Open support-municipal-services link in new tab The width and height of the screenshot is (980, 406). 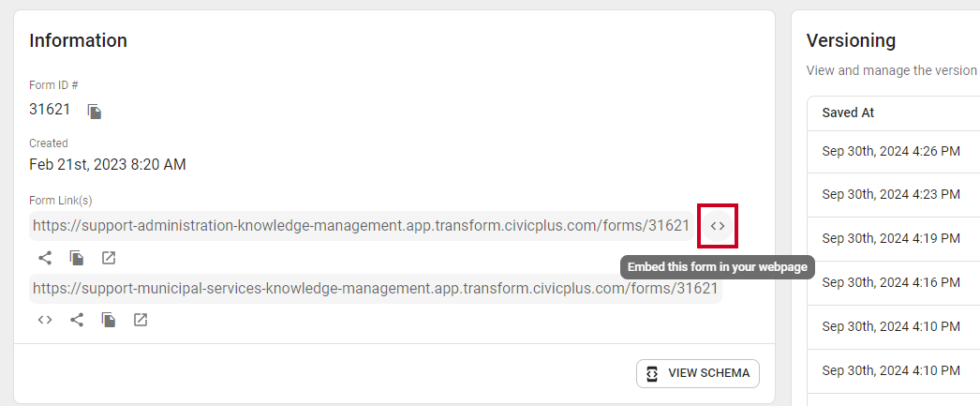(141, 320)
